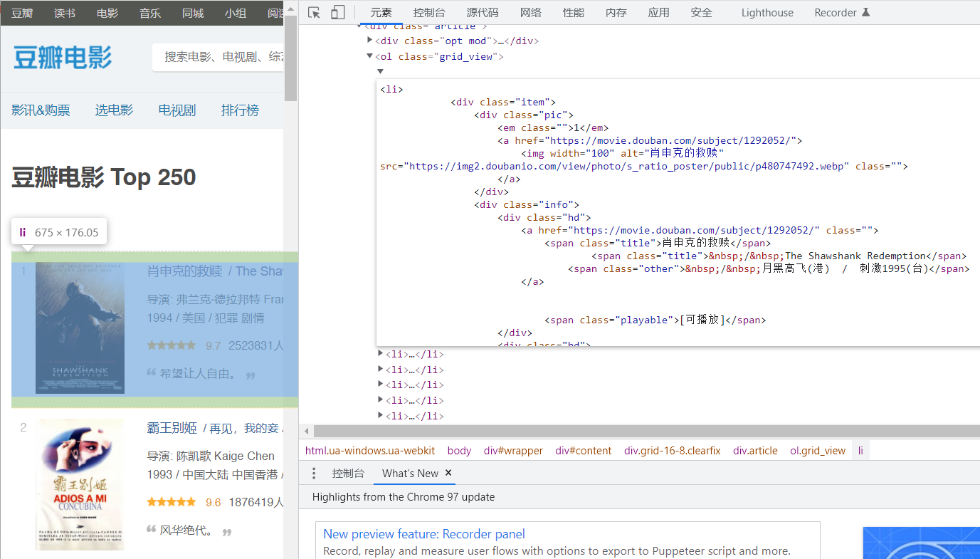Screen dimensions: 980x559
Task: Open the Recorder tab
Action: [836, 12]
